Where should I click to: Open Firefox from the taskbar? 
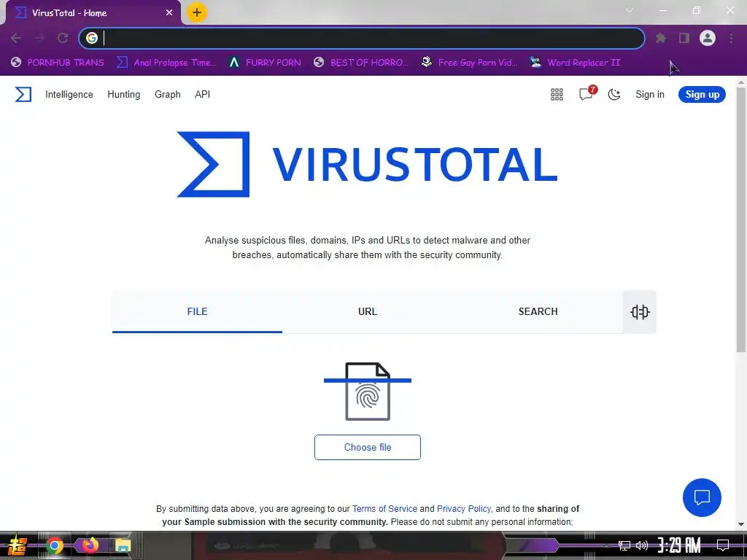[x=90, y=545]
